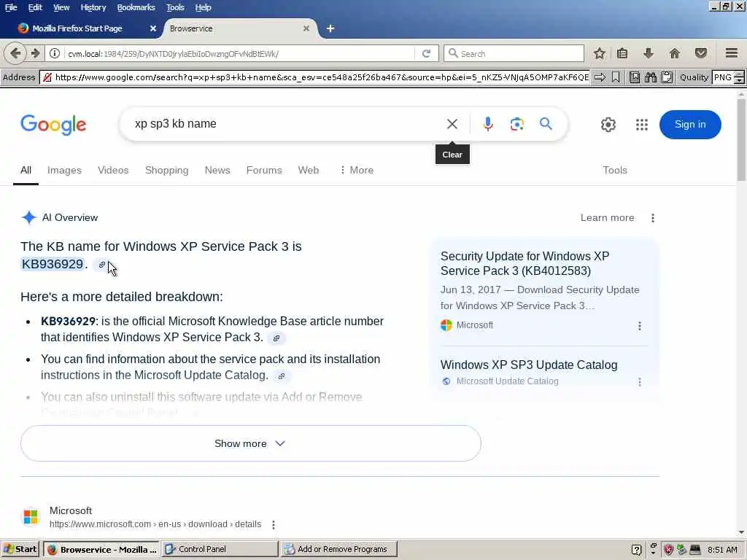Image resolution: width=747 pixels, height=560 pixels.
Task: Click the help balloon icon in taskbar
Action: [636, 550]
